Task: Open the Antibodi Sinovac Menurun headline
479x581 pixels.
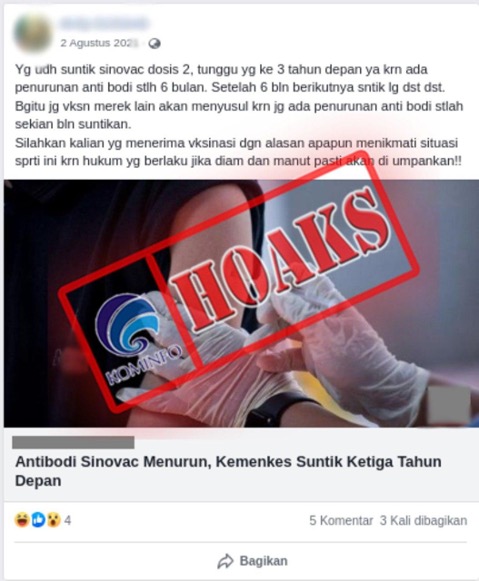Action: tap(228, 471)
